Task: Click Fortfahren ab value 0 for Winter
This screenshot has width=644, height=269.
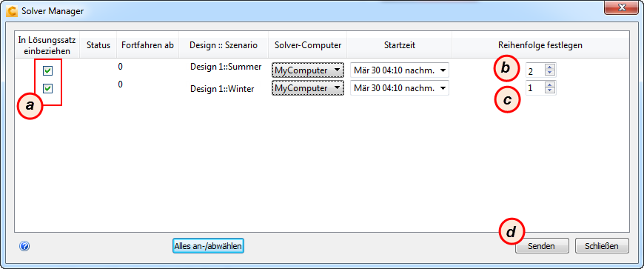Action: click(x=121, y=84)
